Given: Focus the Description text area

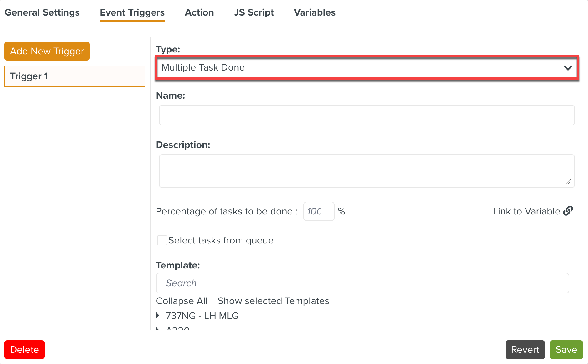Looking at the screenshot, I should pyautogui.click(x=366, y=171).
